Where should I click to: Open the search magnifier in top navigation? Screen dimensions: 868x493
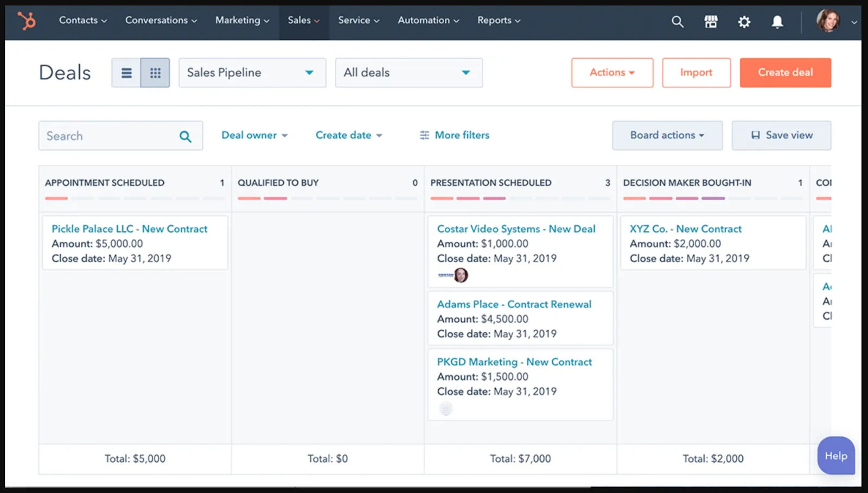[x=677, y=21]
